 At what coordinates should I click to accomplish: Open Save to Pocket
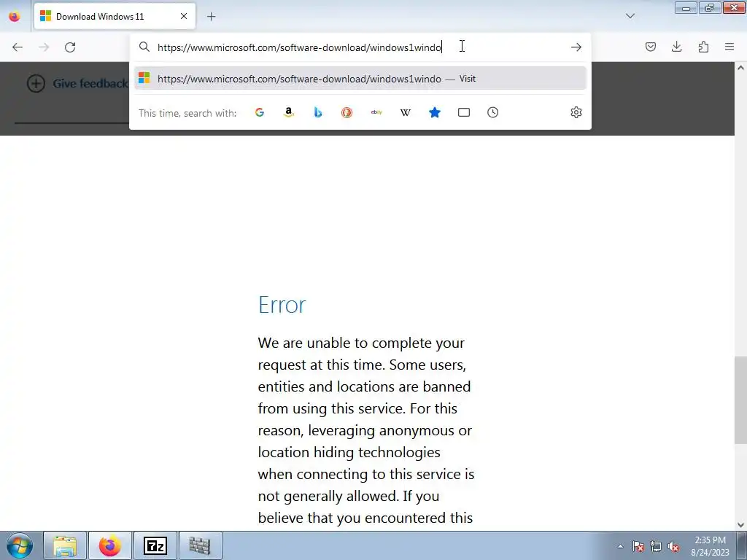(650, 47)
